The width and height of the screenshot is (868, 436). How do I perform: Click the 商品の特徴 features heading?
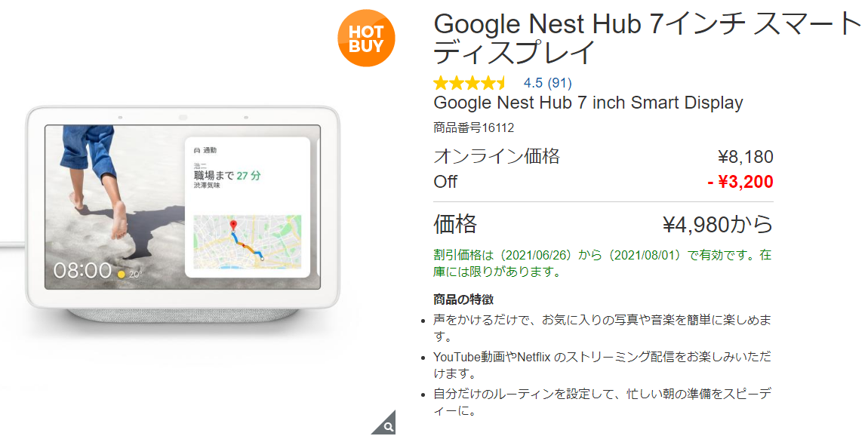(463, 299)
